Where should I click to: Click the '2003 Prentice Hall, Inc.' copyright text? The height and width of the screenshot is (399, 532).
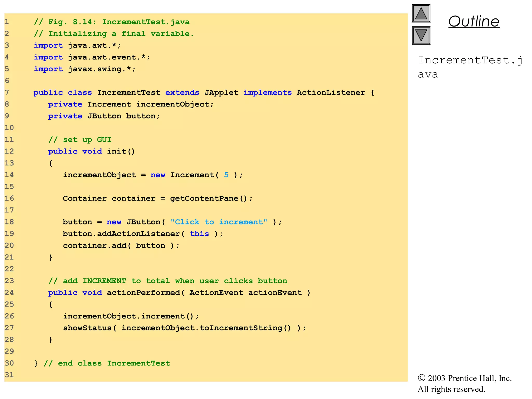point(465,378)
